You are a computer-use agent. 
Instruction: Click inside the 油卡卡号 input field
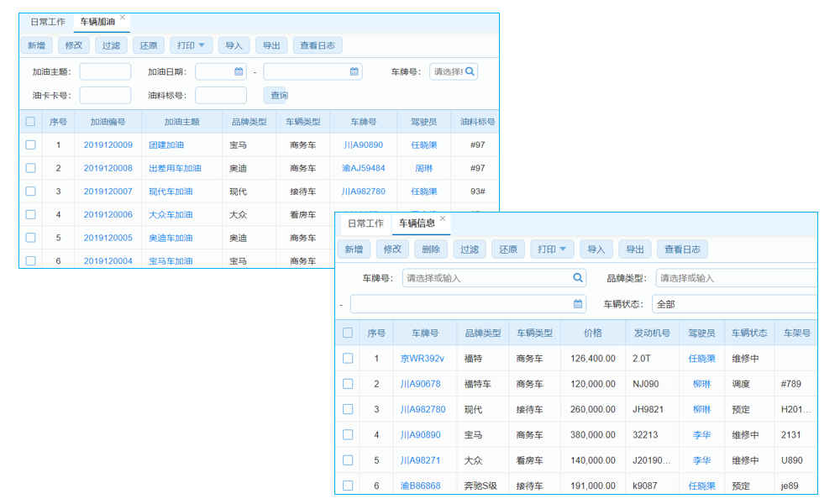(x=104, y=95)
